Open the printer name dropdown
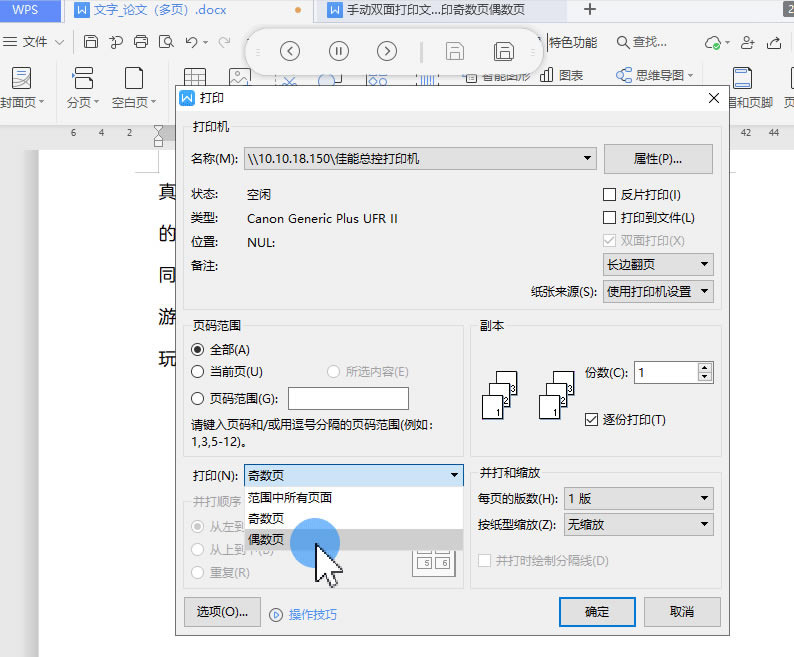 tap(588, 159)
